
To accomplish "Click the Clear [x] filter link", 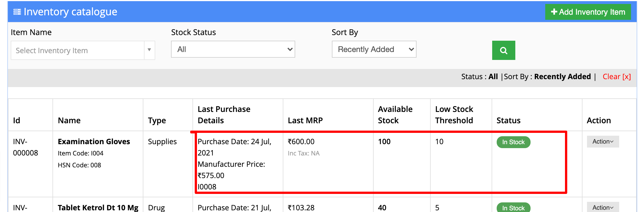I will (617, 77).
